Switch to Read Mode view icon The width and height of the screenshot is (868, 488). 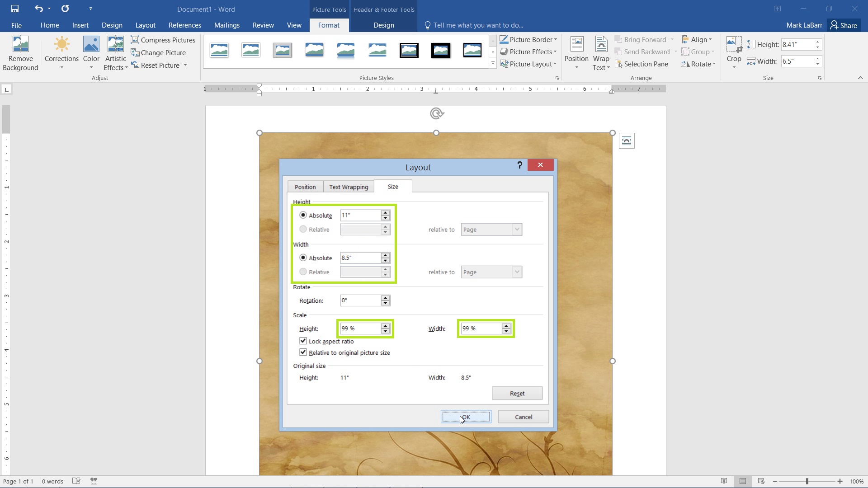724,481
